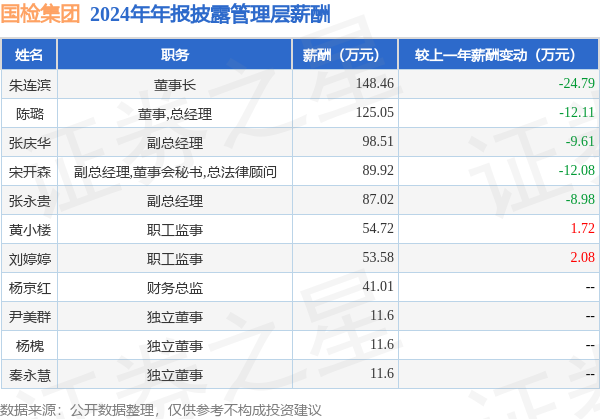Select 杨槐's 独立董事 position cell
This screenshot has height=419, width=600.
[x=175, y=346]
